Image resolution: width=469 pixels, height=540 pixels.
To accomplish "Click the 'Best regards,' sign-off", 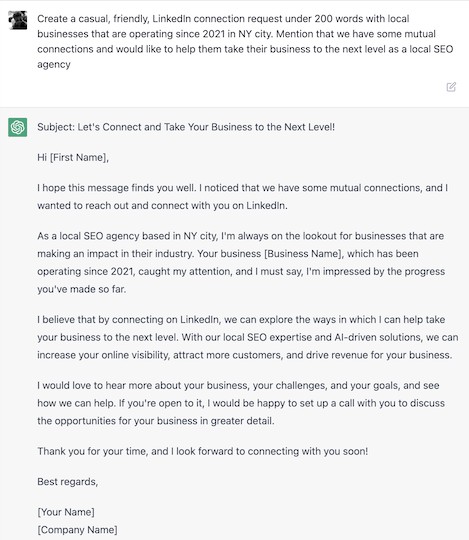I will tap(67, 481).
